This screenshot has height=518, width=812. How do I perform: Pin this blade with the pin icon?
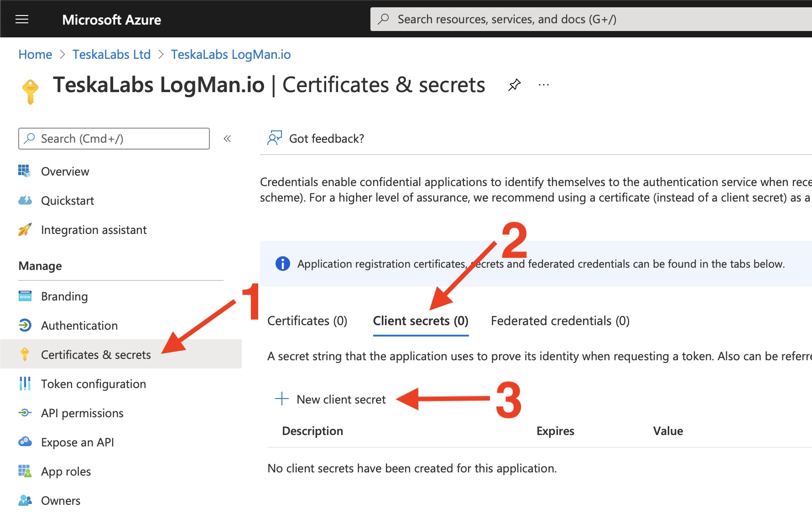point(514,85)
